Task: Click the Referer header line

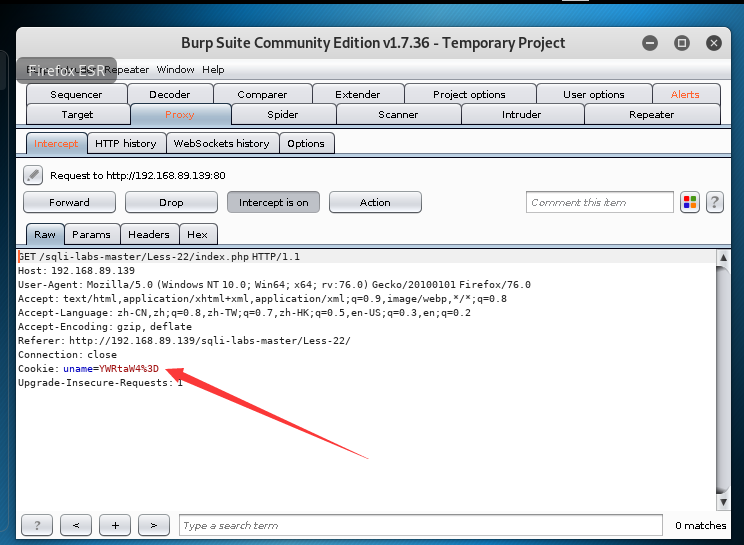Action: [x=184, y=341]
